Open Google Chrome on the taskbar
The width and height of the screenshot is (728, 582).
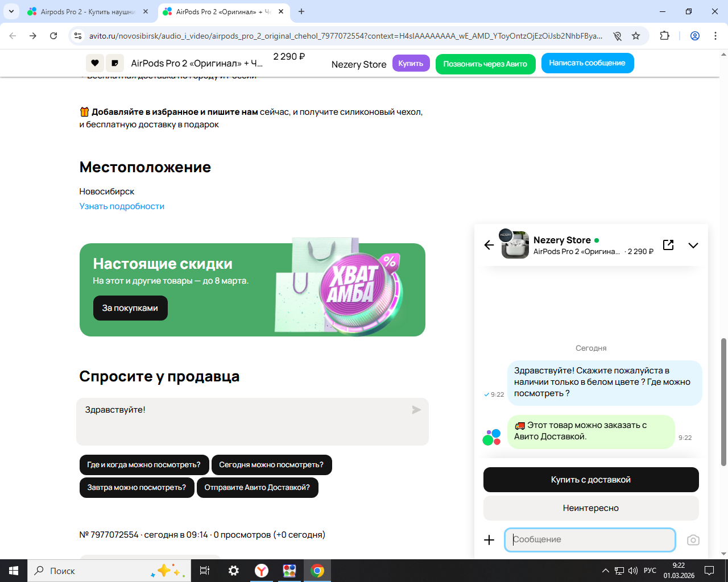pyautogui.click(x=317, y=571)
